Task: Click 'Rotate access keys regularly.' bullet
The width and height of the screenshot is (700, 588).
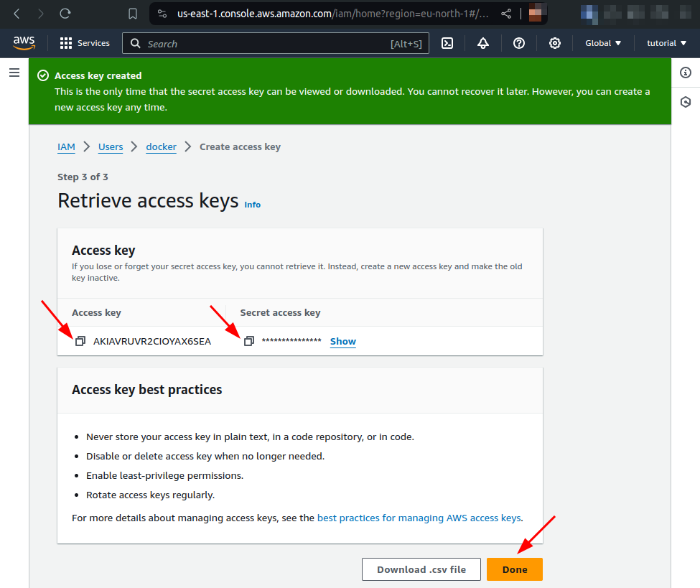Action: (x=151, y=495)
